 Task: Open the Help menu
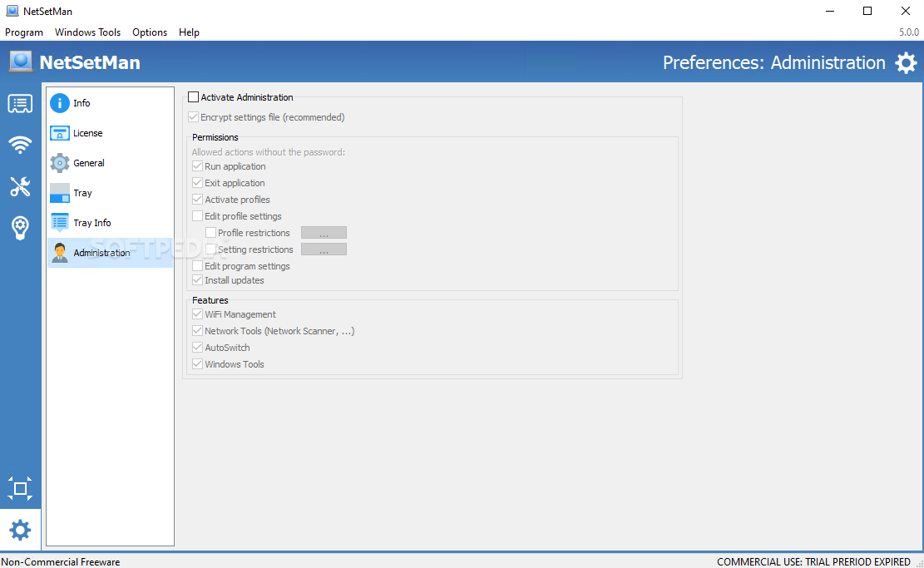[189, 32]
